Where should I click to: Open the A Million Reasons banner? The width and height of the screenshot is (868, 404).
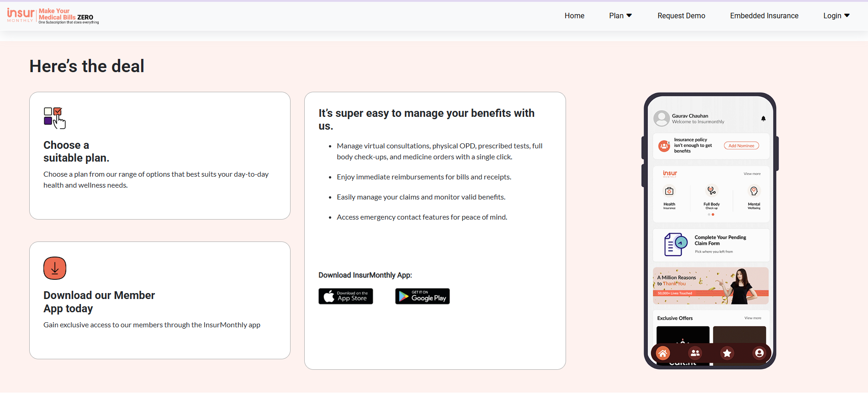coord(711,286)
